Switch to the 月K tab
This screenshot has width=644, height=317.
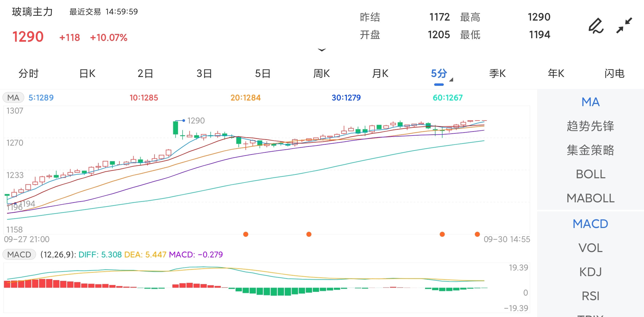pos(380,74)
